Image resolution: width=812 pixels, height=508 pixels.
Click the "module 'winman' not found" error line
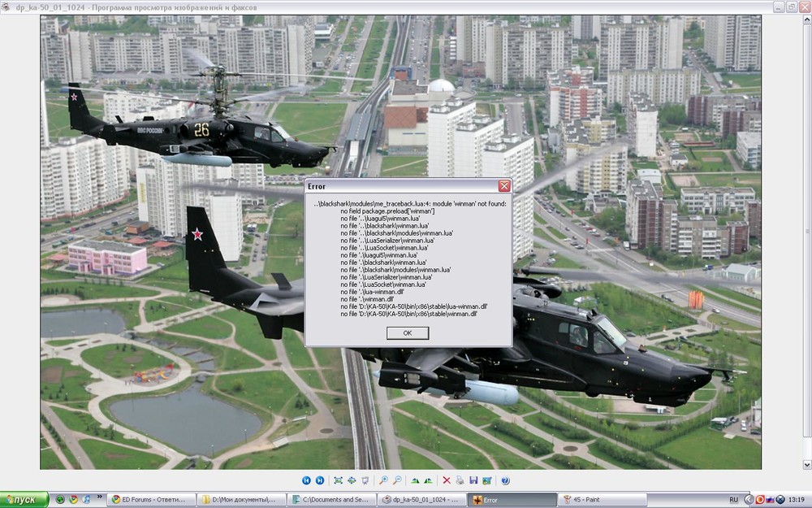point(409,204)
